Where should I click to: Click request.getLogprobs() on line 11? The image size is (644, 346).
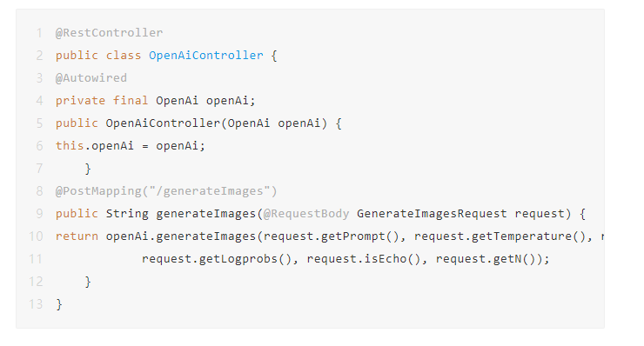click(x=217, y=259)
